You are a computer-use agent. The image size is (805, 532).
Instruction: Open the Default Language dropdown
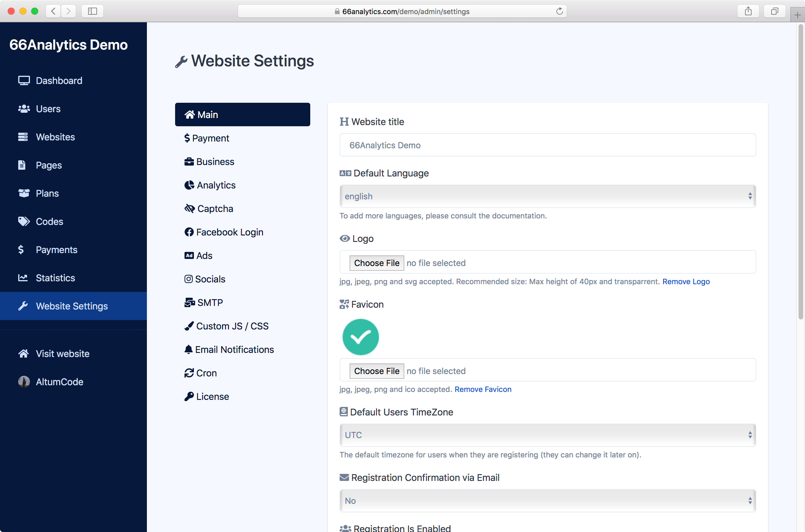point(547,196)
